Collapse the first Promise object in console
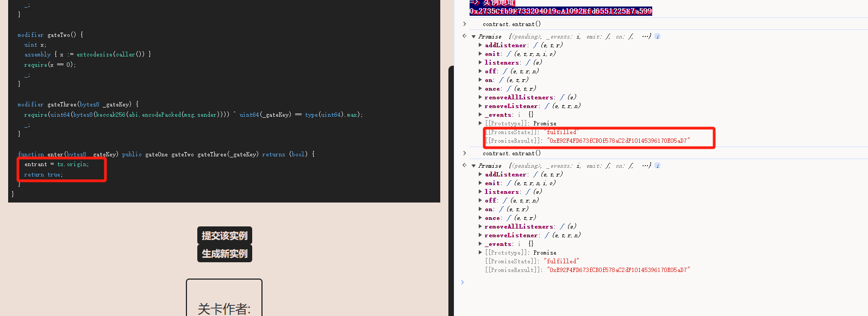Viewport: 868px width, 316px height. coord(473,36)
